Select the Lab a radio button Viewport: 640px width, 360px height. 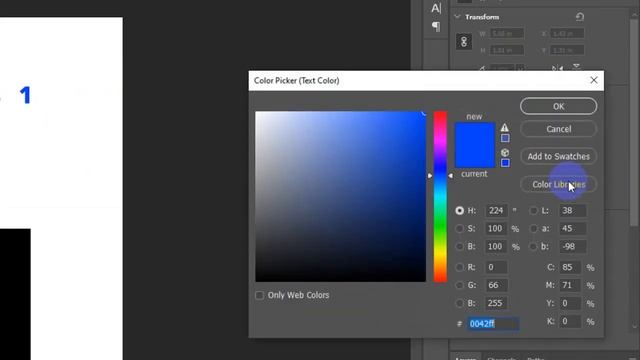click(x=533, y=229)
